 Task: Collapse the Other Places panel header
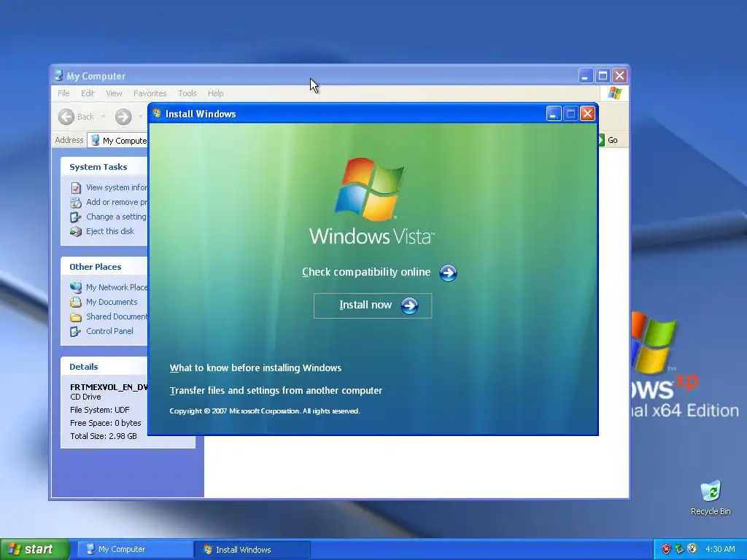(104, 267)
